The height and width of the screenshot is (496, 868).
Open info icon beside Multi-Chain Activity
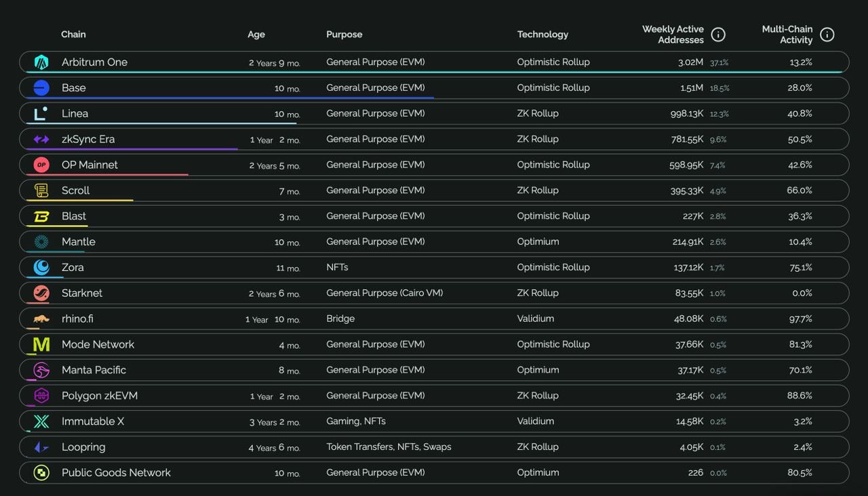(827, 35)
